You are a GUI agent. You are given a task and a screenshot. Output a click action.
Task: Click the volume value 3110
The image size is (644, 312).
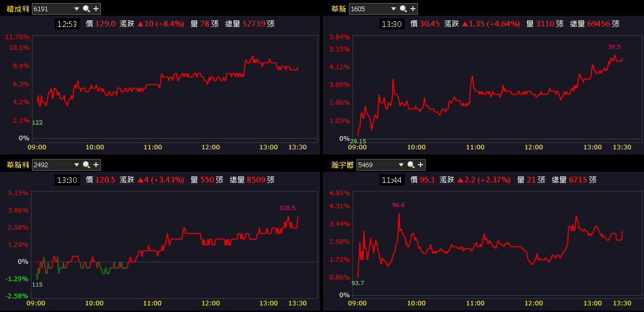[x=545, y=24]
